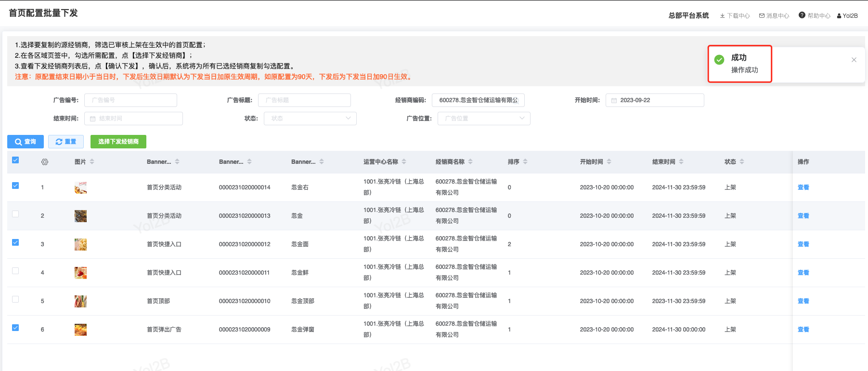Viewport: 868px width, 371px height.
Task: Click the column settings gear icon
Action: [x=45, y=162]
